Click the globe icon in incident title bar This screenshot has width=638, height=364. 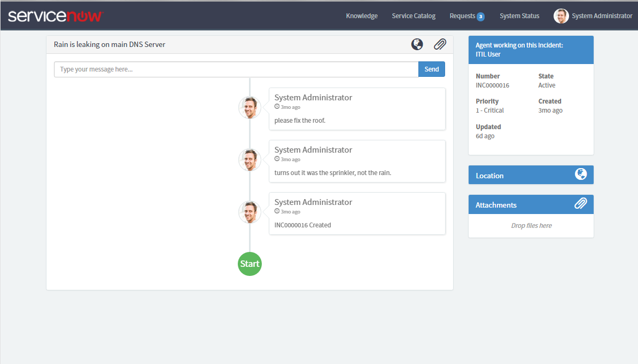coord(417,44)
